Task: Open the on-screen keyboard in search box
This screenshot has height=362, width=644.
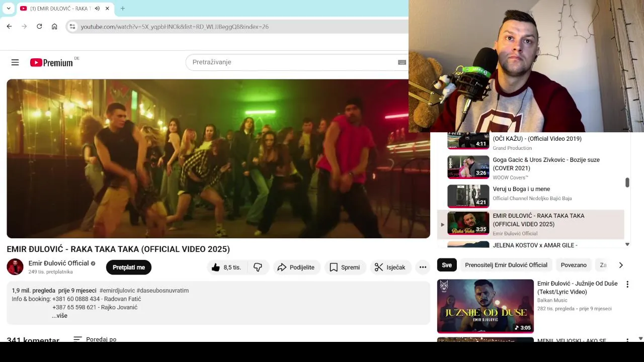Action: [402, 62]
